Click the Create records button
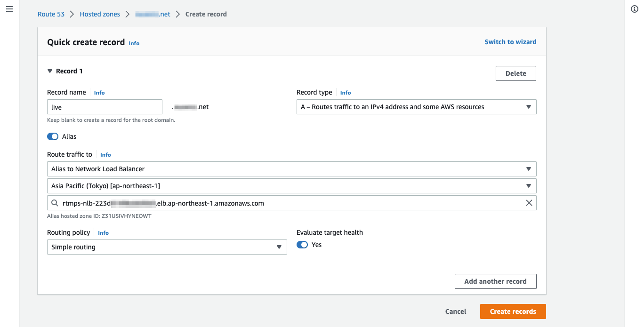Screen dimensions: 644x327 (513, 311)
